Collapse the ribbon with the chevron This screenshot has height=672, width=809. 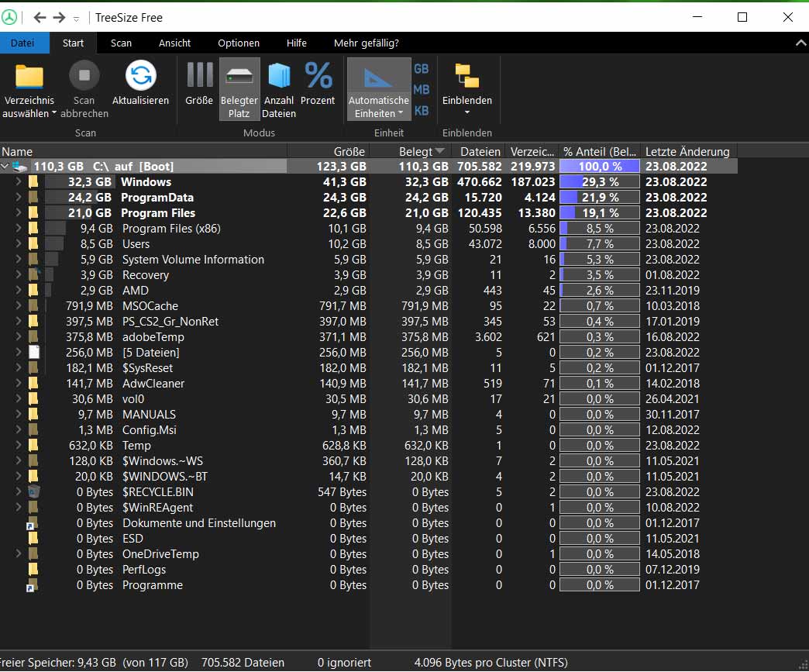(x=800, y=43)
